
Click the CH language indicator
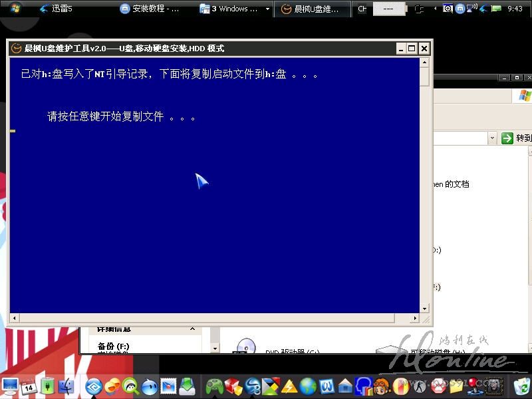pos(362,9)
